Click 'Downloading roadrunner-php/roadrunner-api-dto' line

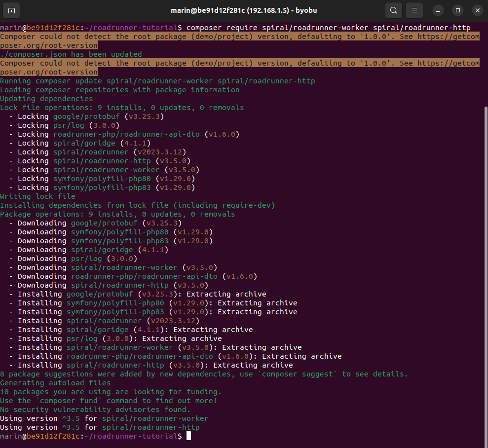coord(133,277)
